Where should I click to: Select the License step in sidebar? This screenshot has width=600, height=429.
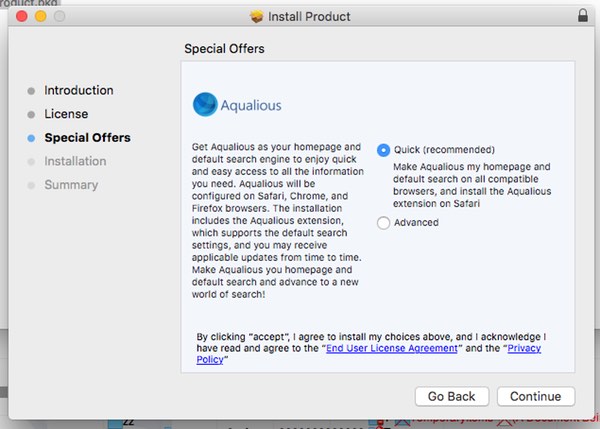(x=66, y=114)
